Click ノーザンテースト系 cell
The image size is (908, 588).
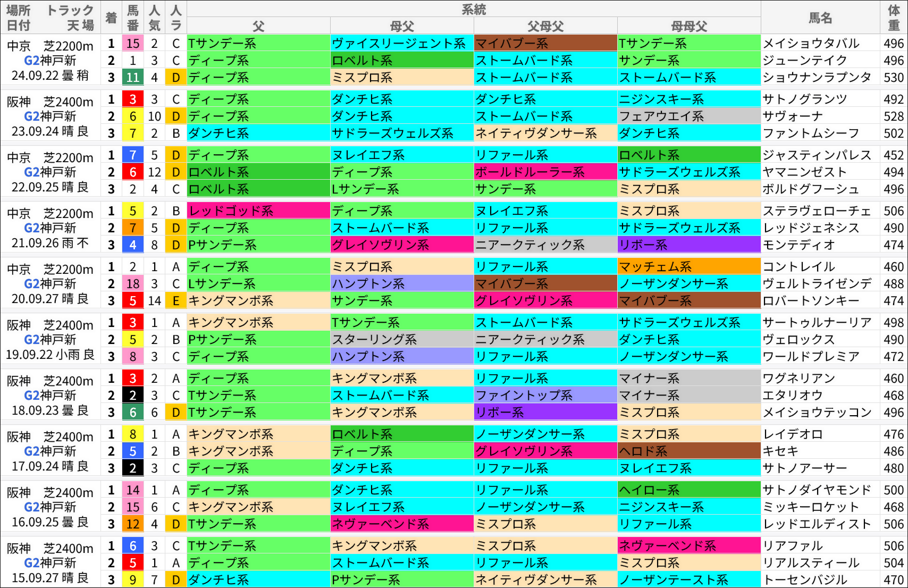pyautogui.click(x=689, y=580)
